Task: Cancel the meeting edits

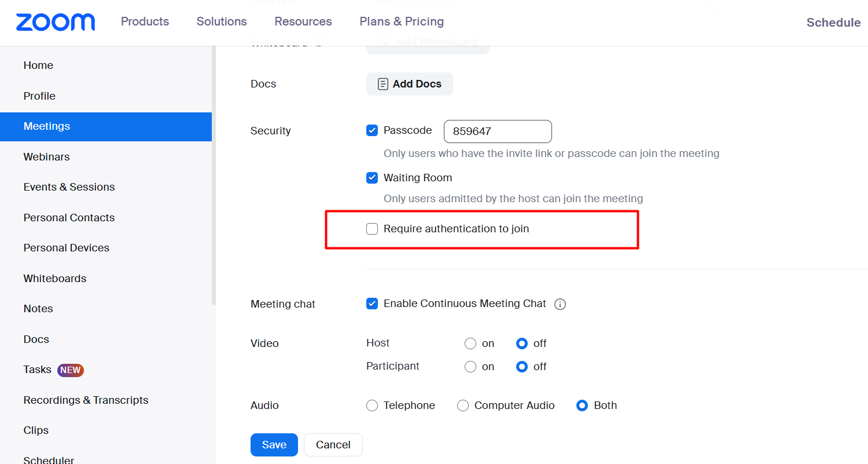Action: 333,445
